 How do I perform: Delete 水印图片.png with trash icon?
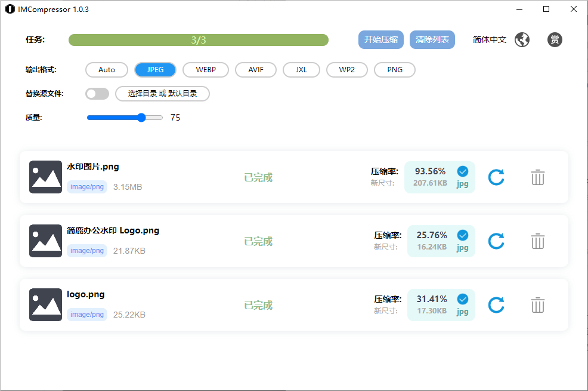point(538,177)
